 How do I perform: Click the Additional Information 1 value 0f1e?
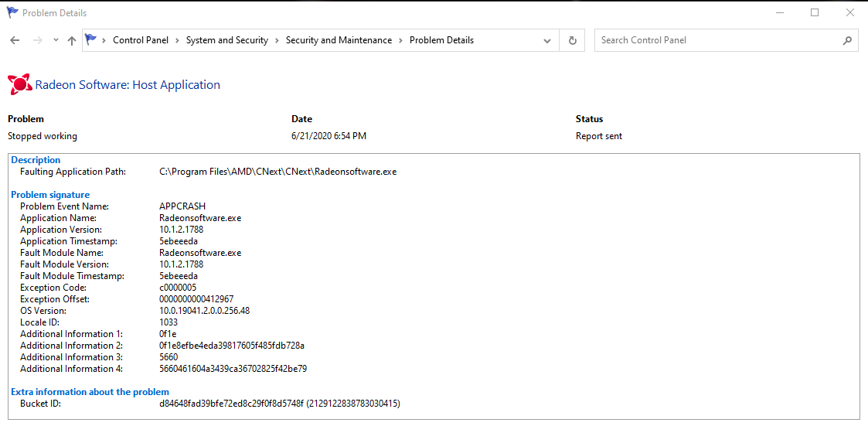pos(168,334)
